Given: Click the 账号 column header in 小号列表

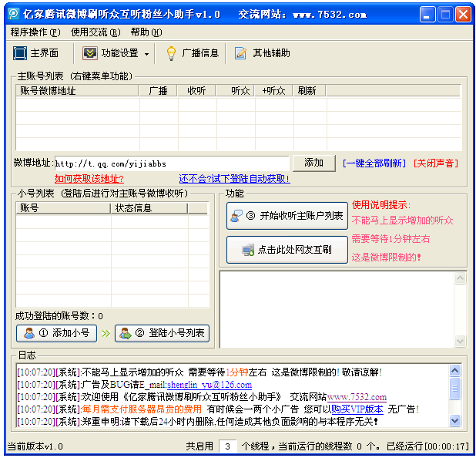Looking at the screenshot, I should click(63, 208).
